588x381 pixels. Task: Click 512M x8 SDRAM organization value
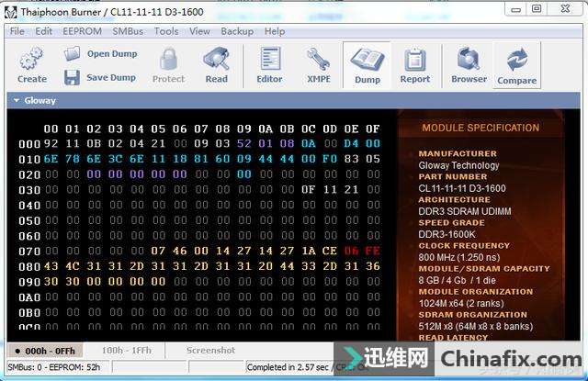476,326
